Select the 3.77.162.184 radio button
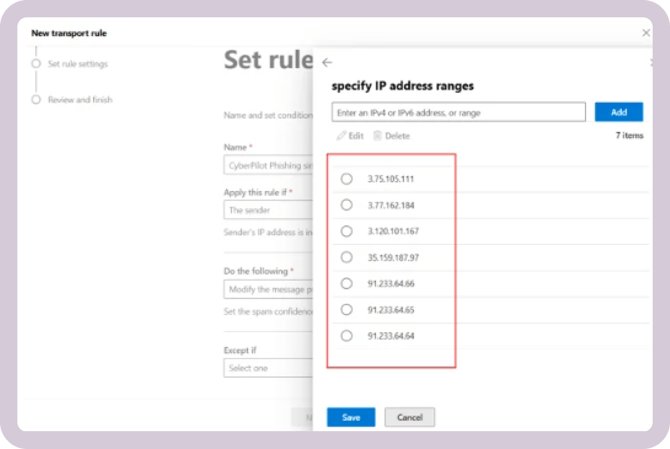Screen dimensions: 670x449 coord(347,205)
